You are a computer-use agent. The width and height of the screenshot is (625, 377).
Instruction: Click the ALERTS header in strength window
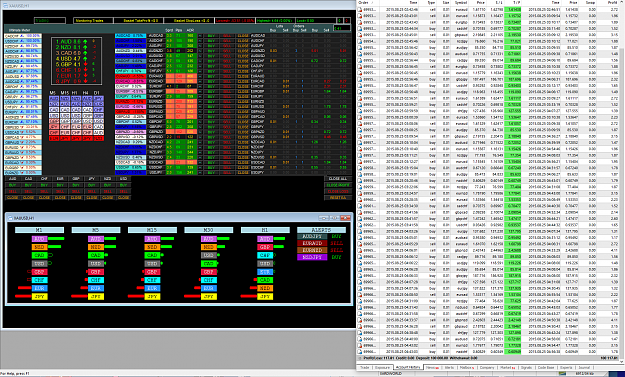(x=321, y=230)
